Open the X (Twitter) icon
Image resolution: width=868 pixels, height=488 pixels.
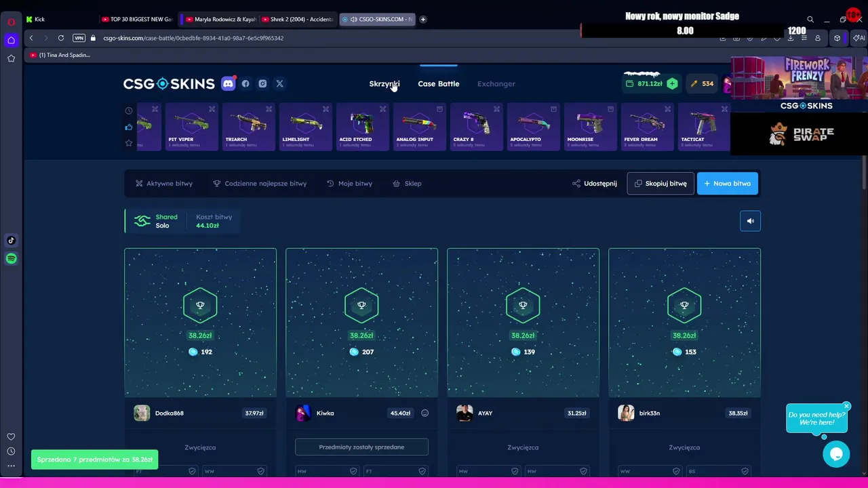[x=279, y=84]
